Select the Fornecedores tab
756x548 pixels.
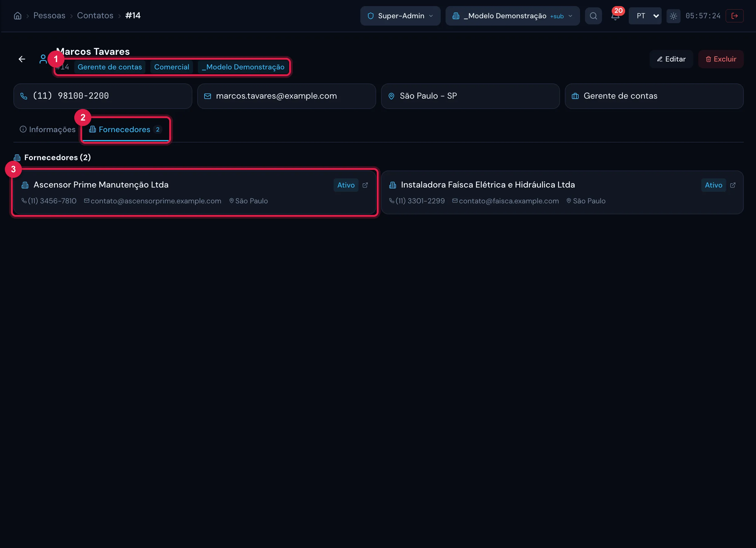(125, 129)
